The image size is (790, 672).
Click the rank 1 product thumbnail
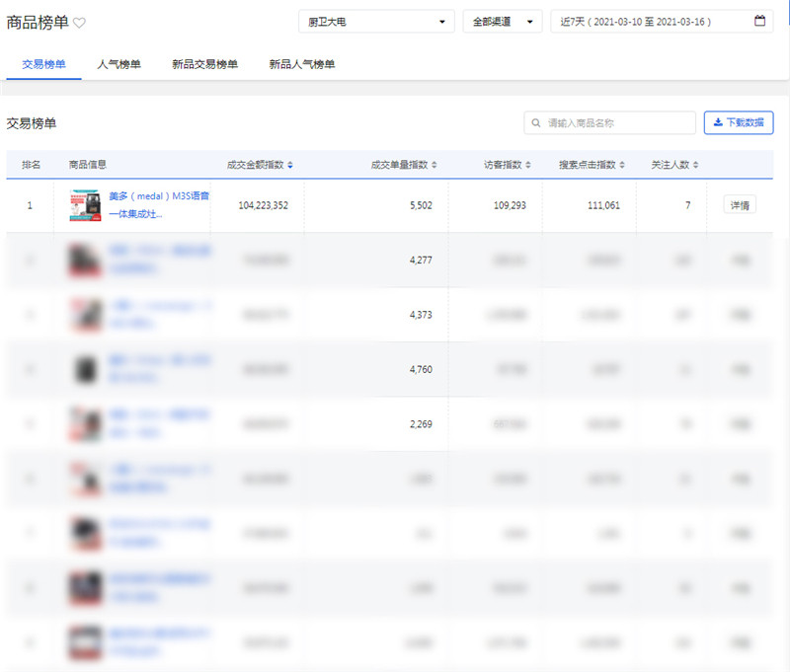(x=85, y=205)
